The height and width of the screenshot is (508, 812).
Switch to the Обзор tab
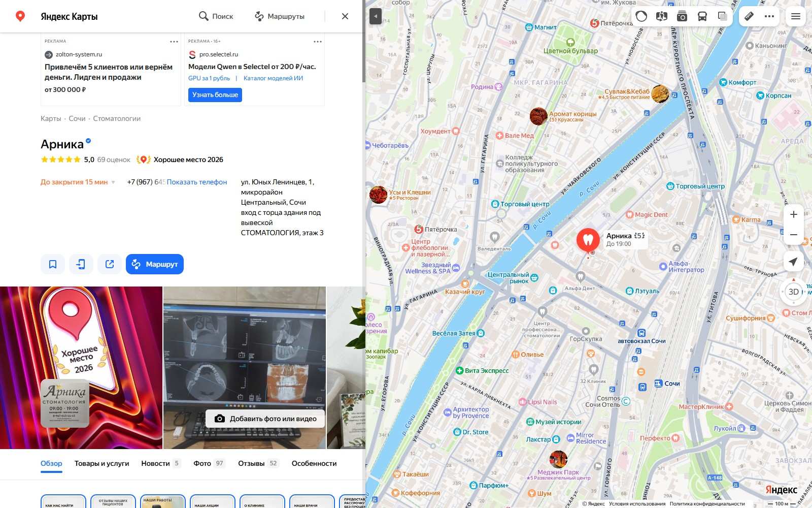pyautogui.click(x=51, y=463)
